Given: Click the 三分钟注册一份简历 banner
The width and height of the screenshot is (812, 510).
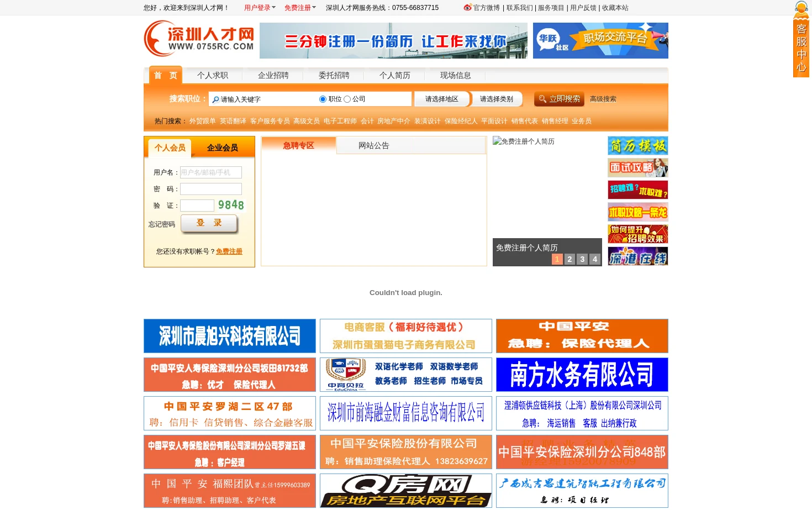Looking at the screenshot, I should pos(393,40).
